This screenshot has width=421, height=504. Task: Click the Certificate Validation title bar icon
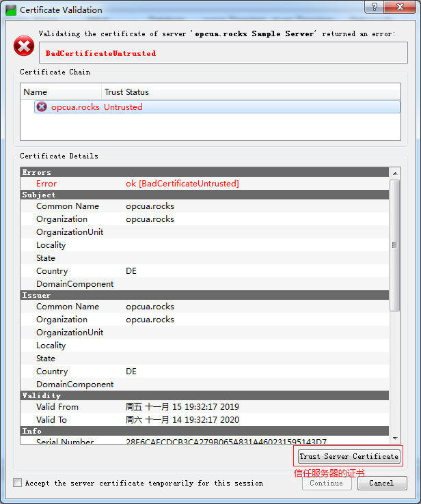click(x=10, y=10)
